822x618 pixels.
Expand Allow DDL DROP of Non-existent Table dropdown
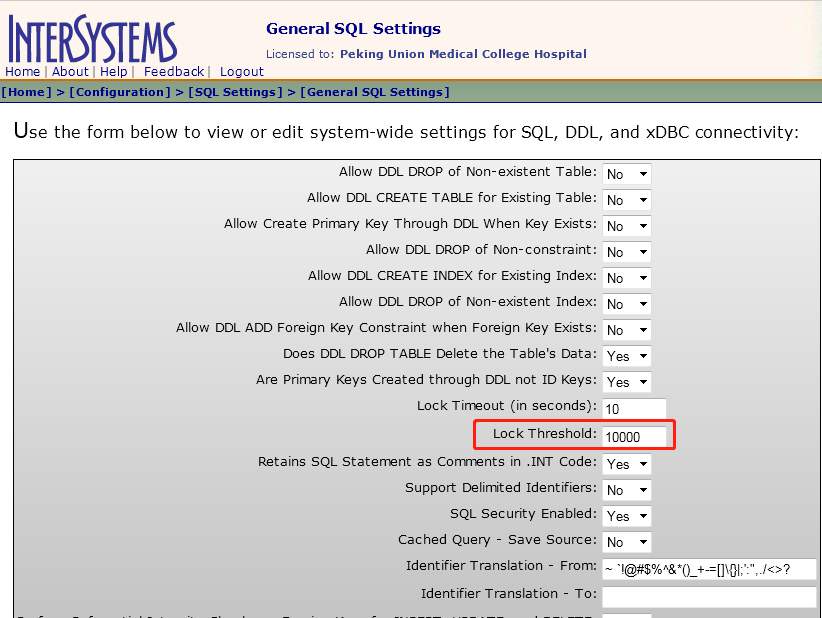pos(626,174)
